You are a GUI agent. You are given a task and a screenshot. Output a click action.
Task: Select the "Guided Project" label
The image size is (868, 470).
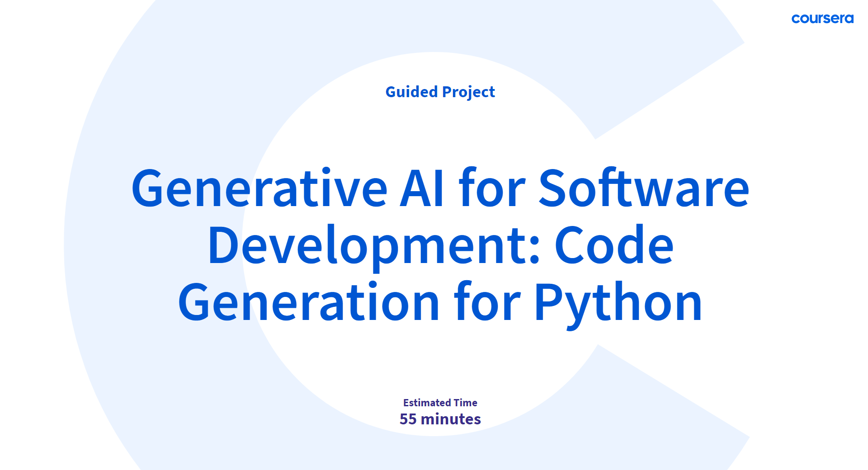[440, 92]
